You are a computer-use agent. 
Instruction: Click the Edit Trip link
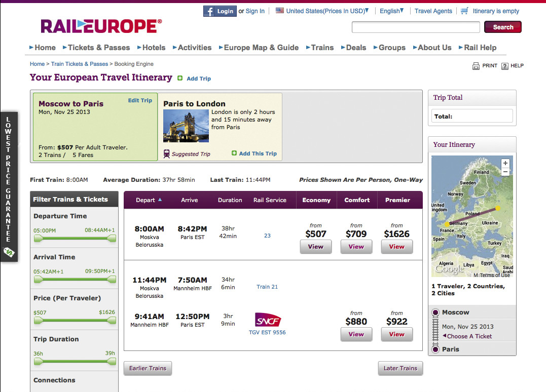[x=140, y=100]
